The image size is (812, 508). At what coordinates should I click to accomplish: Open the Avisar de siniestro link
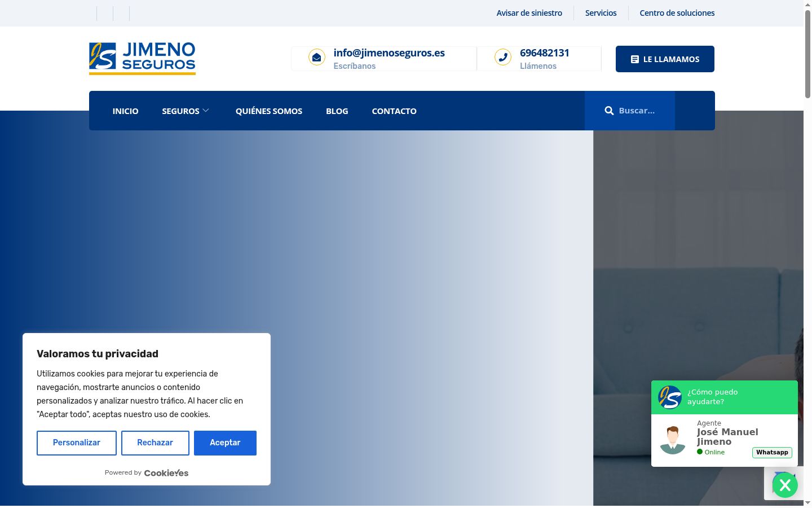click(x=529, y=13)
